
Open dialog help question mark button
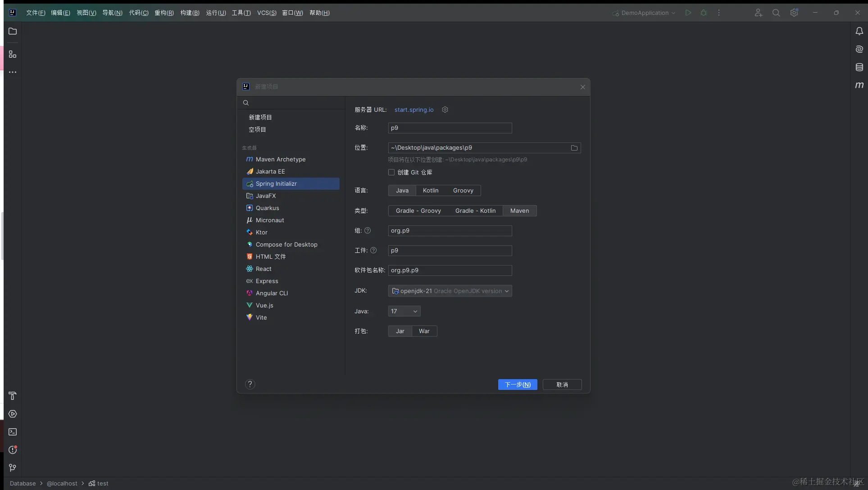[x=250, y=384]
